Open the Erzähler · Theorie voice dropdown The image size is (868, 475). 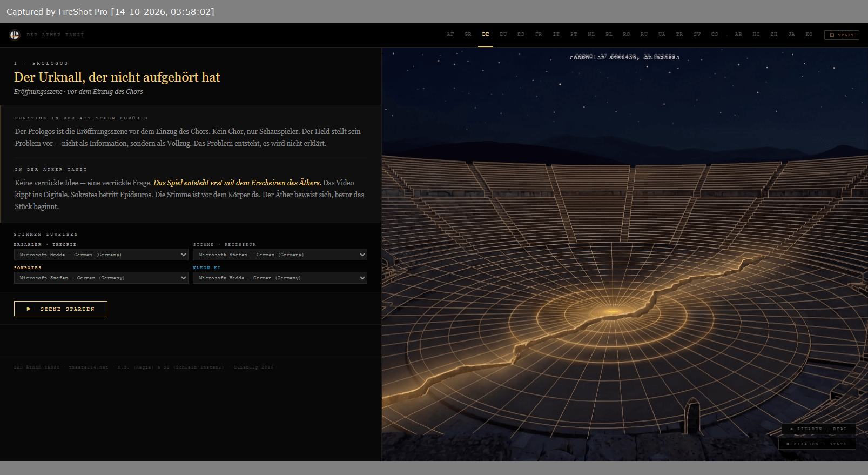(x=101, y=255)
